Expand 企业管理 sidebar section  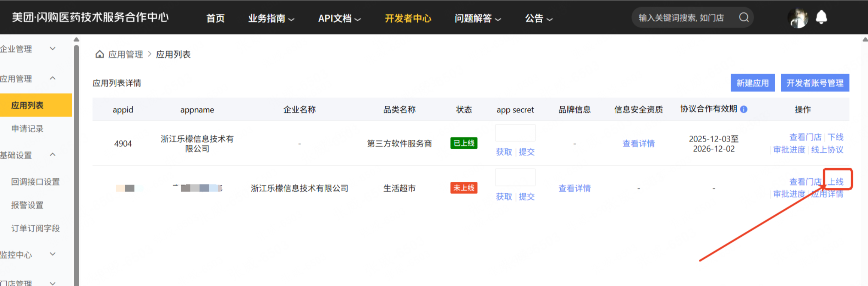coord(28,49)
